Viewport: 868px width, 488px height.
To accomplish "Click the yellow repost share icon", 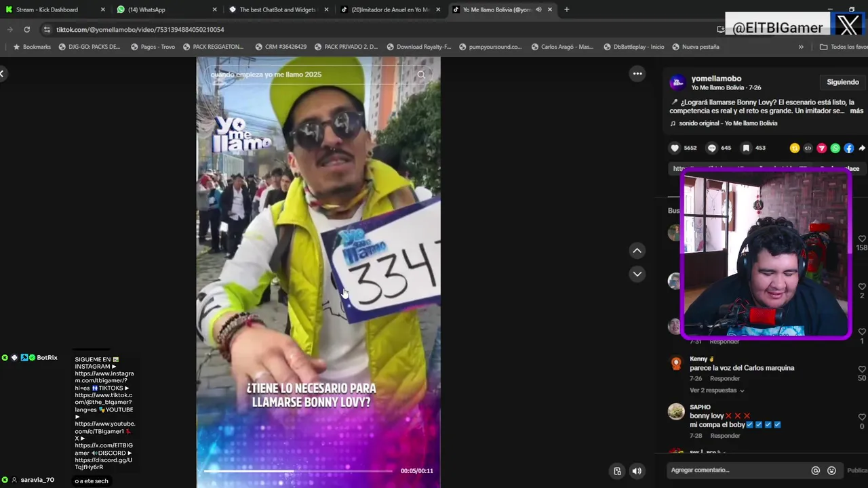I will tap(795, 148).
